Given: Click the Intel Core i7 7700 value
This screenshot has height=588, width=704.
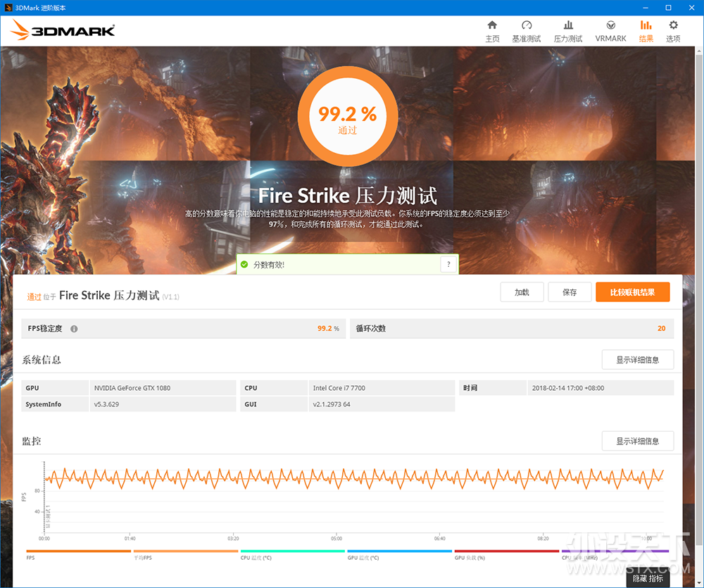Looking at the screenshot, I should 339,388.
